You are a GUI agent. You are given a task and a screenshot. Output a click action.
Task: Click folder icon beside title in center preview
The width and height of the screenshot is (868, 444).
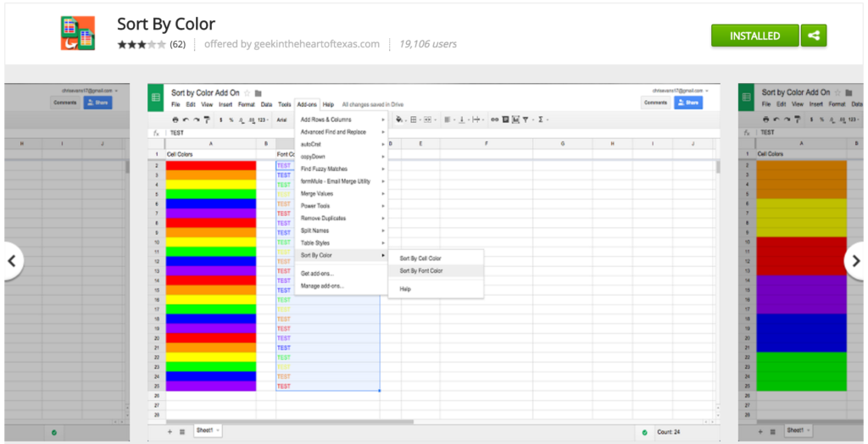pyautogui.click(x=258, y=93)
